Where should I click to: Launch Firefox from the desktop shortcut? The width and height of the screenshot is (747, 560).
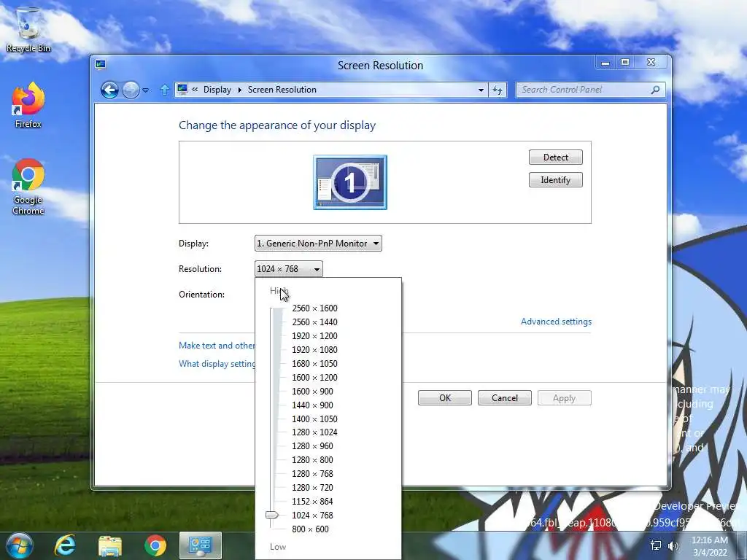pos(28,105)
